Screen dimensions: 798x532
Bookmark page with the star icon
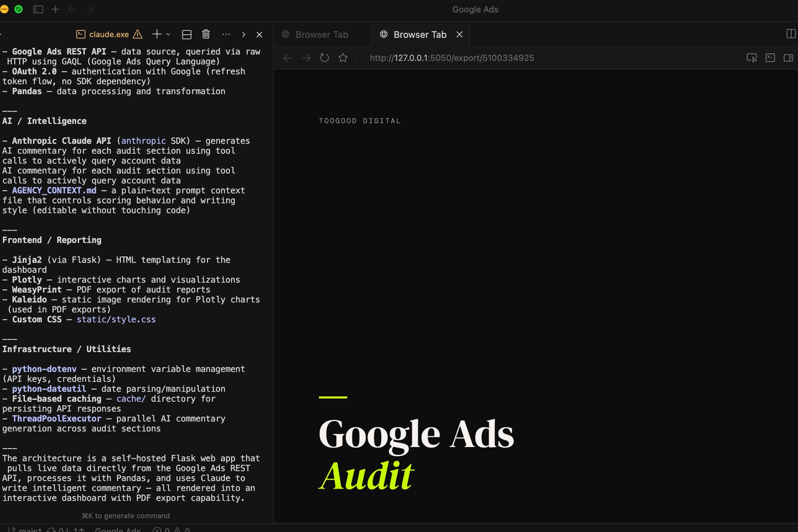tap(343, 58)
